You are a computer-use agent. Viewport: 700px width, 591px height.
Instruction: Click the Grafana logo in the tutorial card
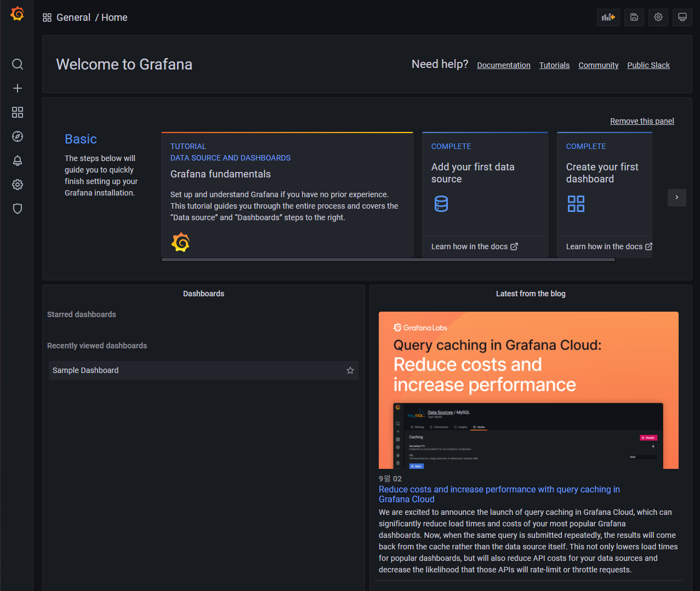click(180, 242)
